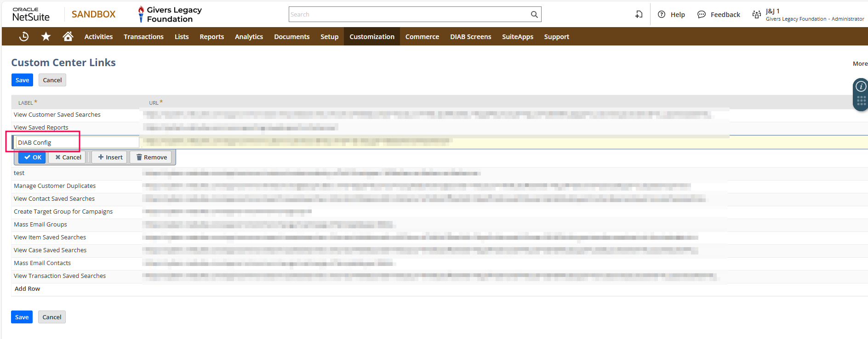
Task: Go to the Home house icon
Action: pos(68,37)
